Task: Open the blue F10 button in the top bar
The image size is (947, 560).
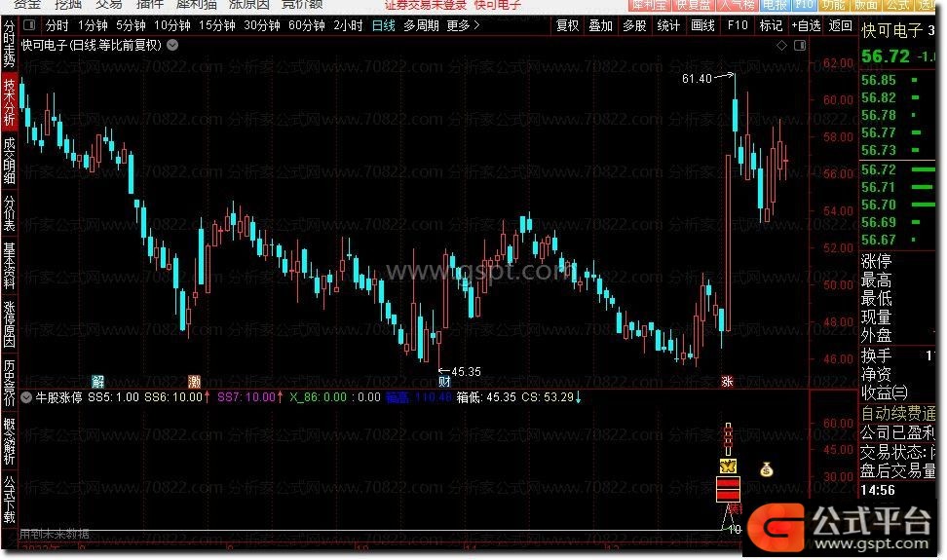Action: tap(803, 5)
